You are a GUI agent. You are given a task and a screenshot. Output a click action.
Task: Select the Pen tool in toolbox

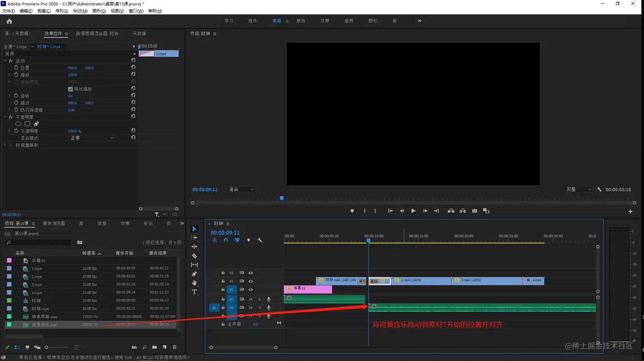point(195,274)
